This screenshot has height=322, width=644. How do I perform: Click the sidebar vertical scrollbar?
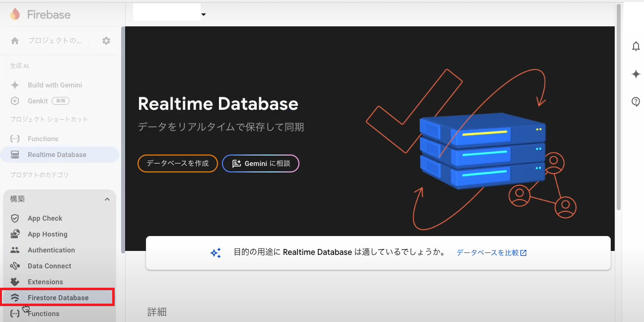pyautogui.click(x=123, y=139)
